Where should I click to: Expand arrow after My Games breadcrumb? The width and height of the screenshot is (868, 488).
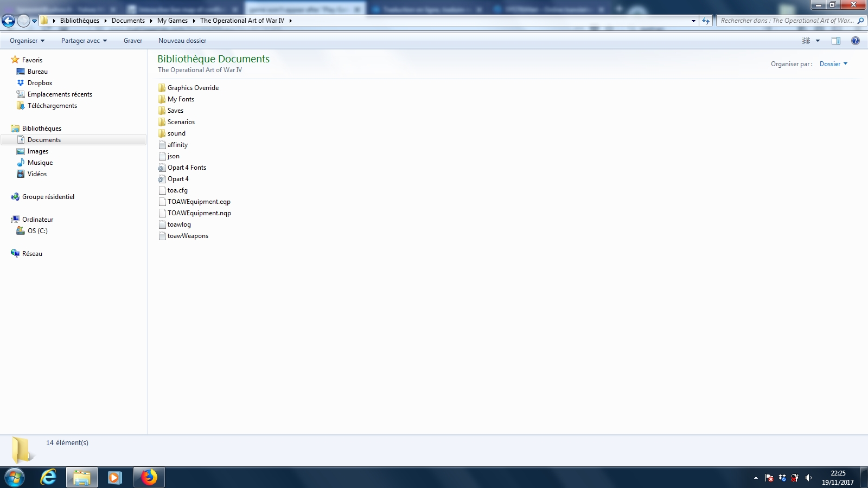194,21
